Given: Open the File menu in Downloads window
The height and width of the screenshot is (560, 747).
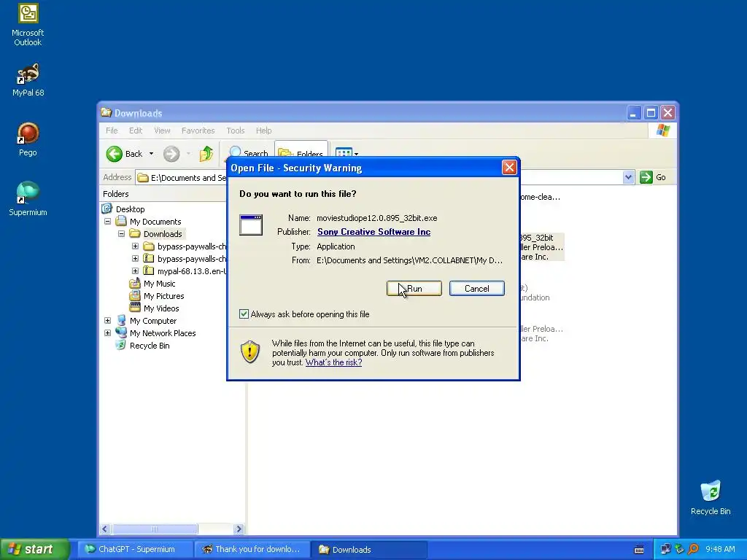Looking at the screenshot, I should point(112,131).
